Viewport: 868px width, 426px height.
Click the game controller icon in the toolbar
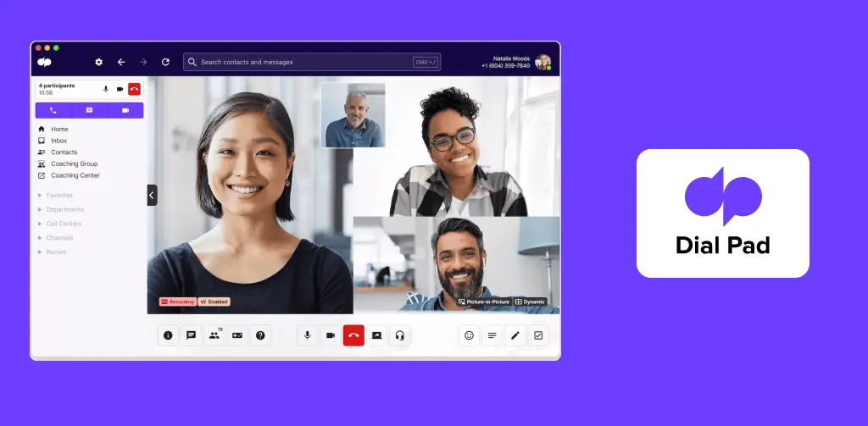tap(237, 335)
